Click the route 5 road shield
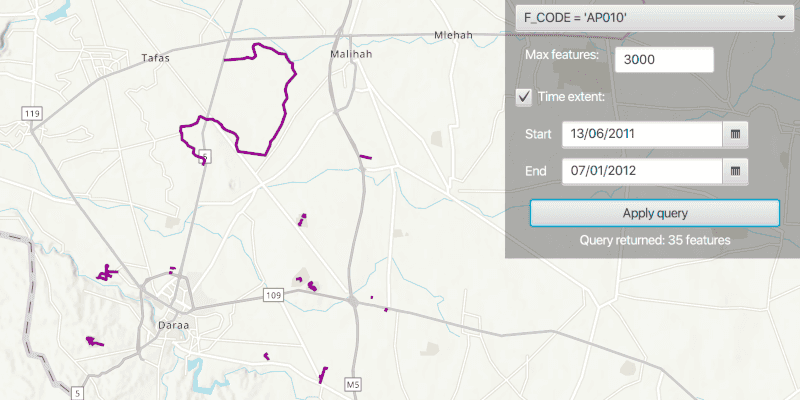This screenshot has width=800, height=400. pyautogui.click(x=76, y=393)
